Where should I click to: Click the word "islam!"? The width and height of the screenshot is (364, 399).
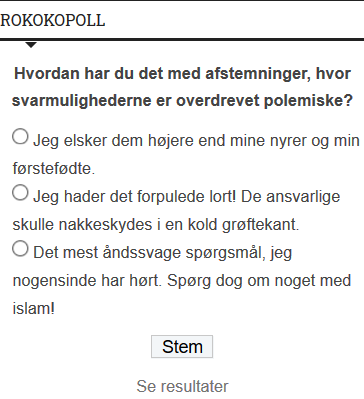(34, 308)
